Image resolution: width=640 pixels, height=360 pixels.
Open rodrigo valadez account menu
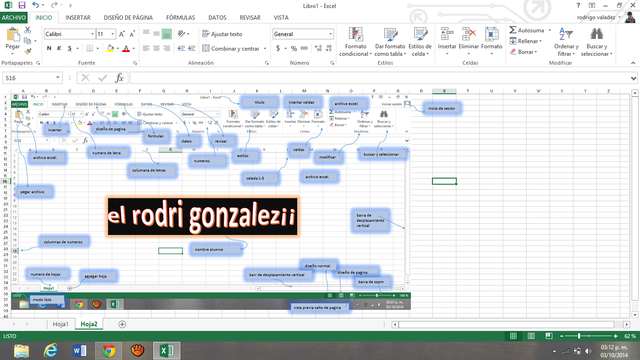click(x=599, y=18)
